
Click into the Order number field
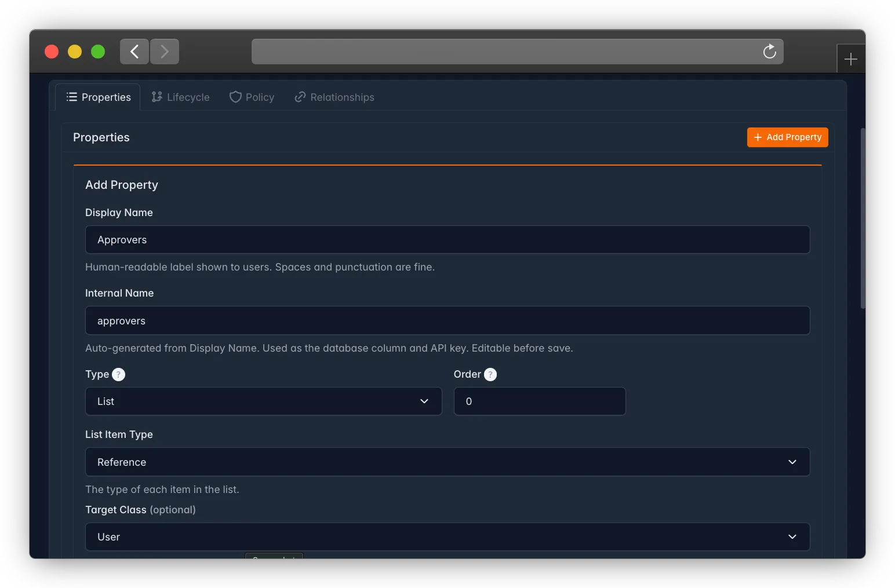tap(540, 401)
